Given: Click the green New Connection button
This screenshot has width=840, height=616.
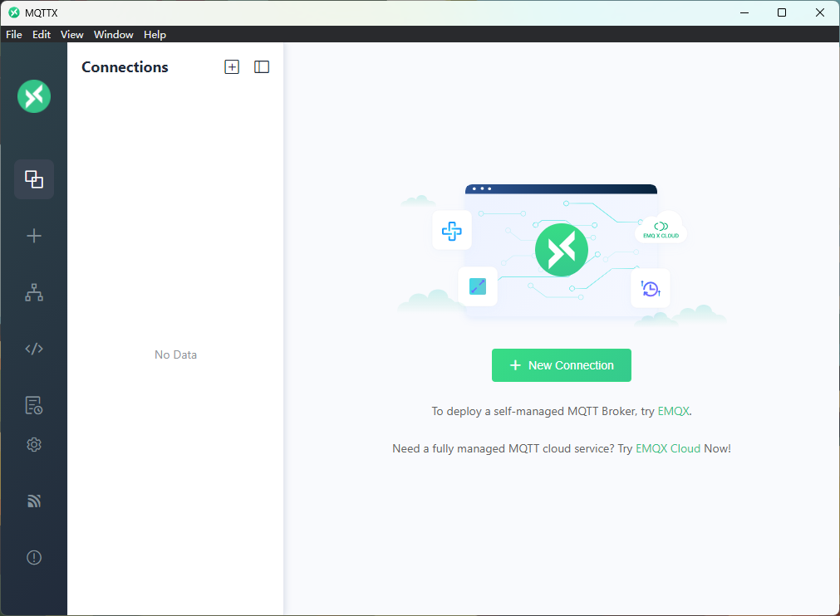Looking at the screenshot, I should click(562, 365).
